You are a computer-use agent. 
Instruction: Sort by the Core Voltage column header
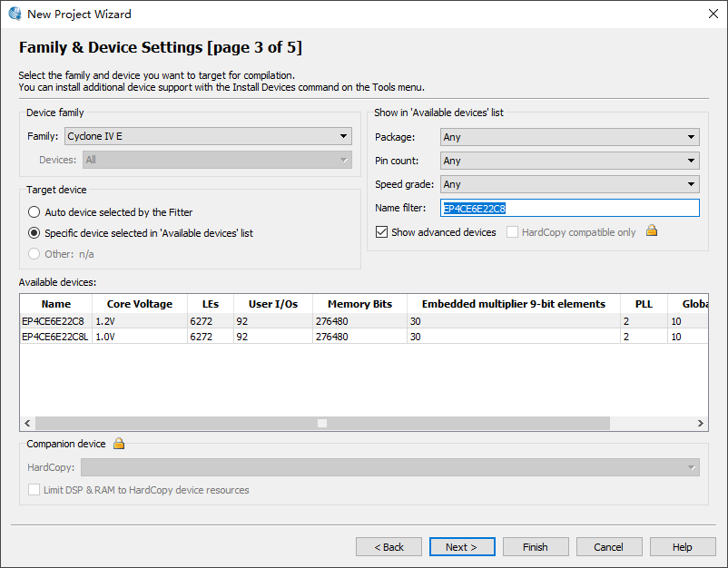[140, 304]
